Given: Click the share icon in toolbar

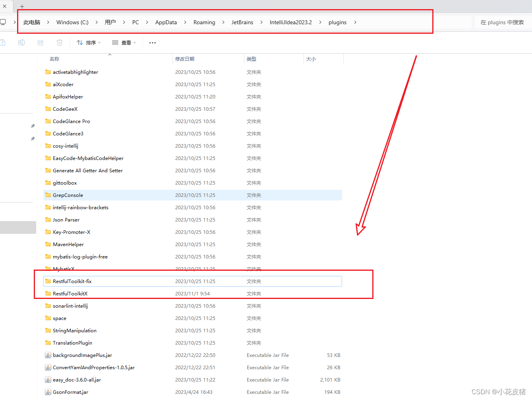Looking at the screenshot, I should pos(41,42).
